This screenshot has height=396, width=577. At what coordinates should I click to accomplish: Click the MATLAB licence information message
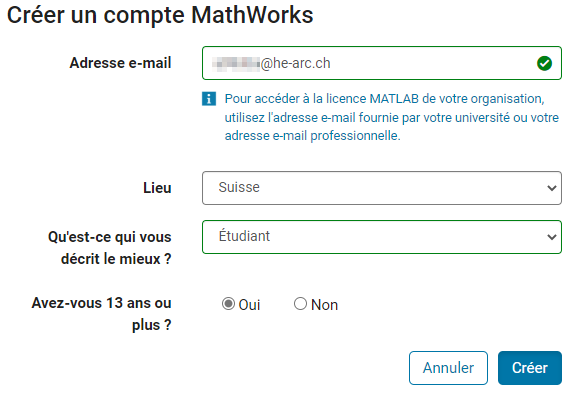[392, 117]
